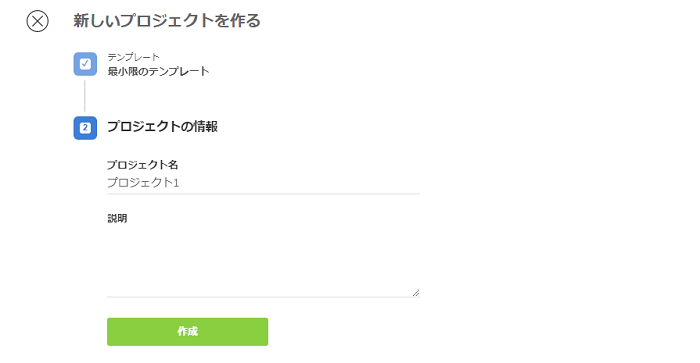Viewport: 700px width, 363px height.
Task: Click the 説明 field label
Action: pyautogui.click(x=117, y=218)
